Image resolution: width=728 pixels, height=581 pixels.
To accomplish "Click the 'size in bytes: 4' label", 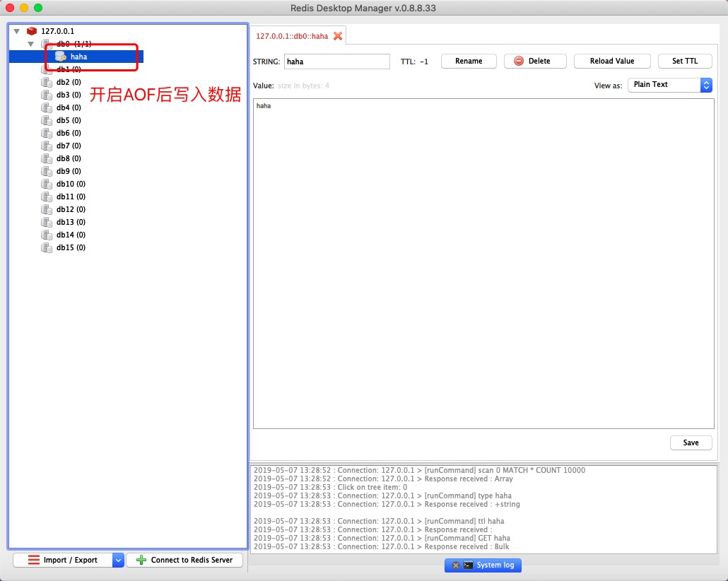I will coord(303,86).
